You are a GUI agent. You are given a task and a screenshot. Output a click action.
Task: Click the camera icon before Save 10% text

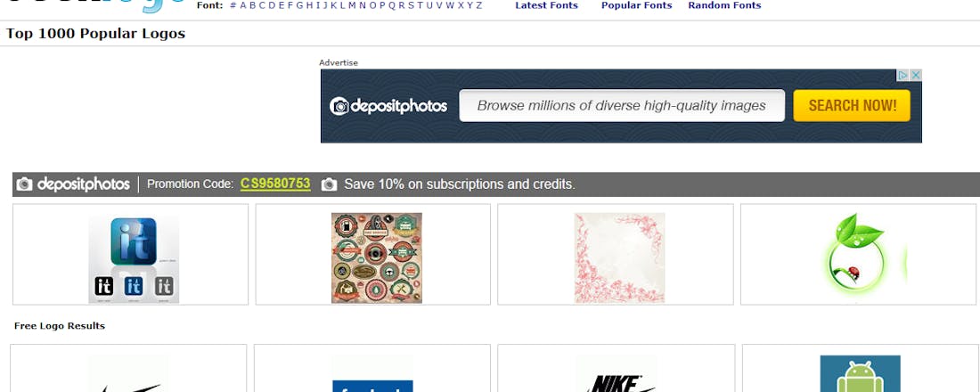tap(329, 184)
